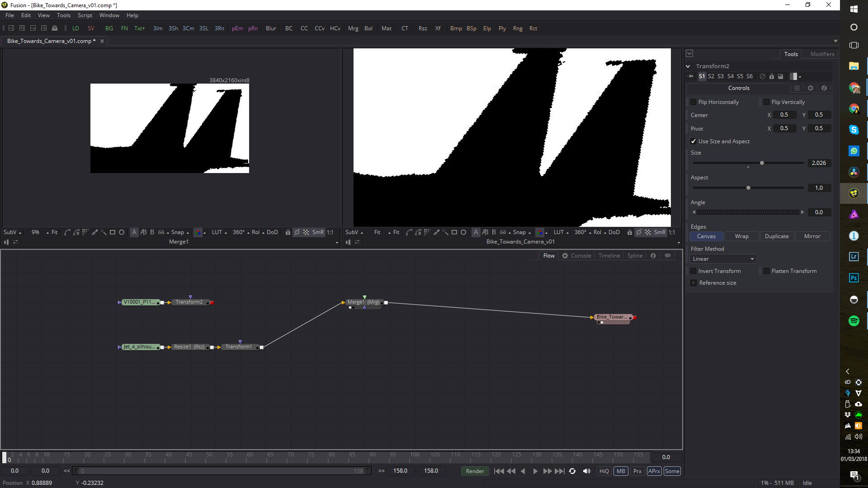Select the paint brush in left viewer toolbar
The width and height of the screenshot is (868, 488).
coord(94,232)
